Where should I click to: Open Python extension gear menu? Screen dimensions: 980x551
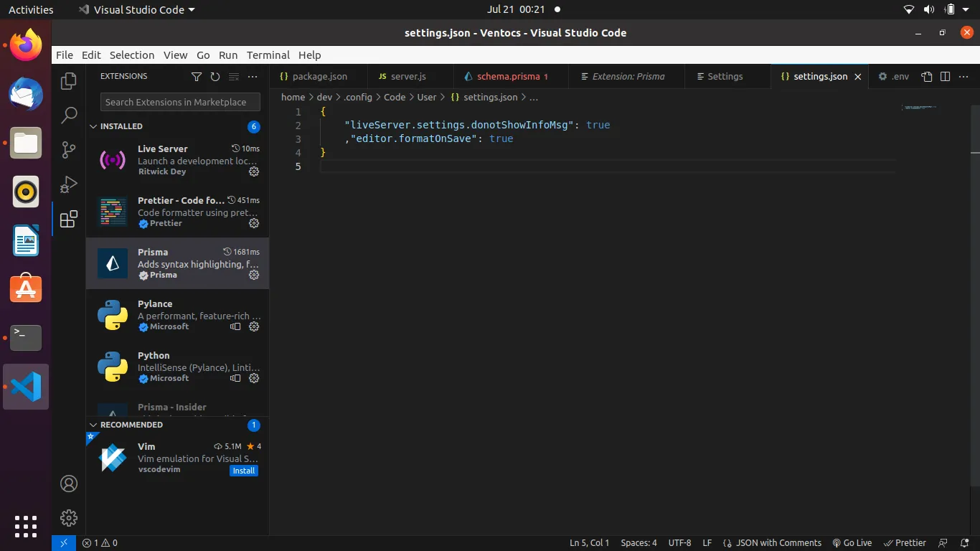pos(254,378)
